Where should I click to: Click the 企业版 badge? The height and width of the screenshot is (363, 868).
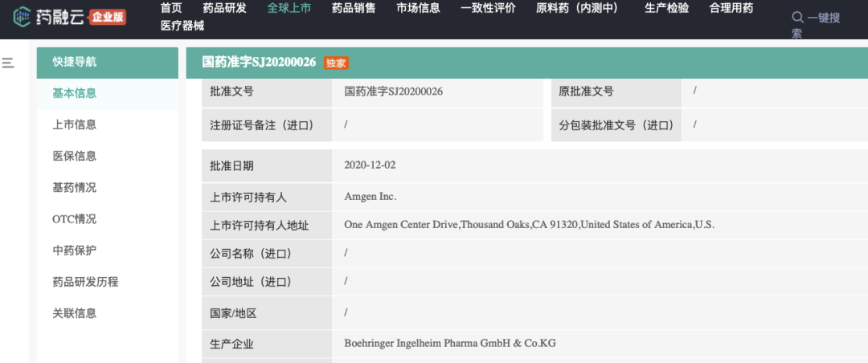pyautogui.click(x=108, y=17)
